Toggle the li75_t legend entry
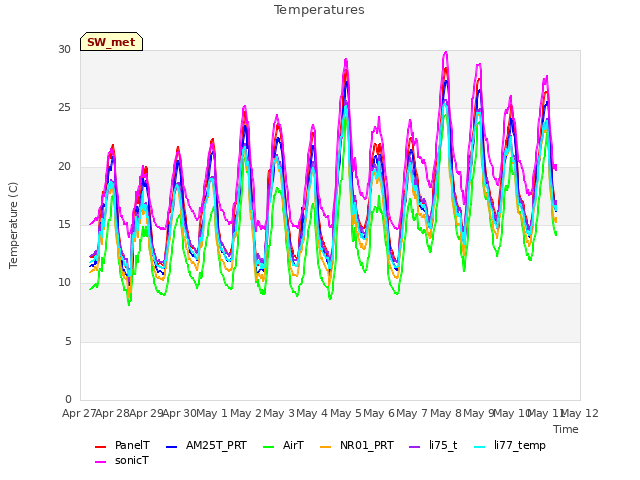Viewport: 640px width, 480px height. pos(433,445)
